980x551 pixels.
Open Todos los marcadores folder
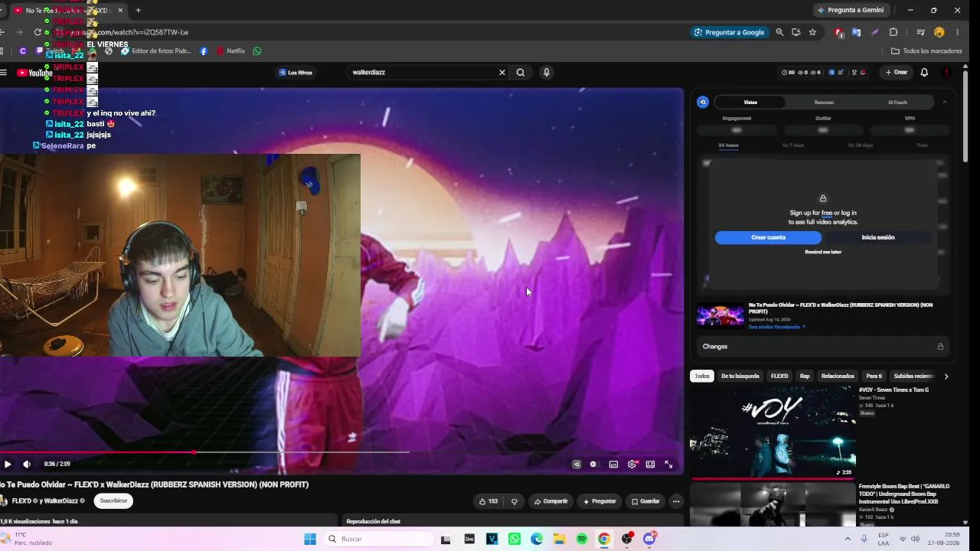tap(926, 51)
